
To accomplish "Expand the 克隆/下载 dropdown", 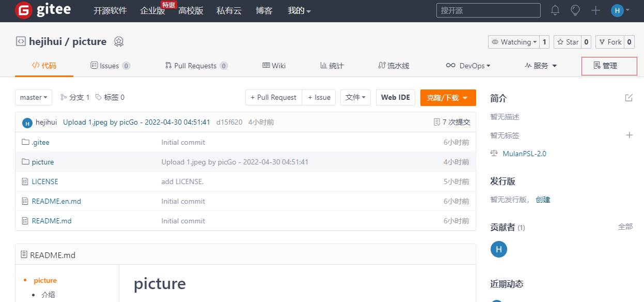I will pos(448,98).
